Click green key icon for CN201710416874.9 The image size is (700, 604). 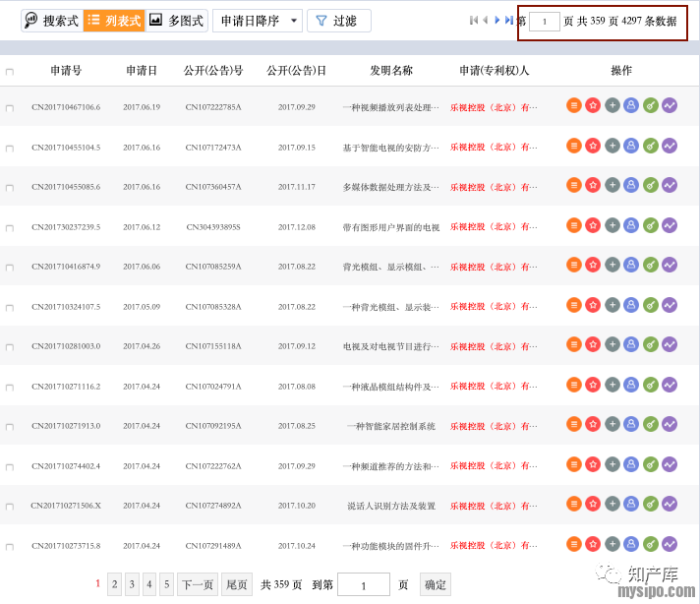click(651, 265)
